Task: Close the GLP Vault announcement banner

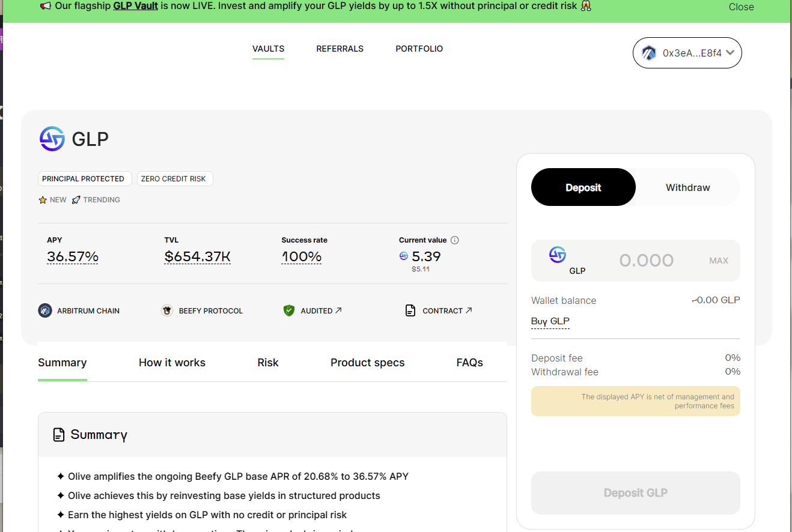Action: click(x=742, y=7)
